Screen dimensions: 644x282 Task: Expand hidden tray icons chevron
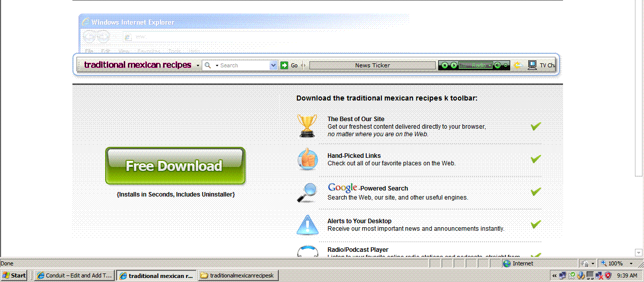click(x=554, y=275)
